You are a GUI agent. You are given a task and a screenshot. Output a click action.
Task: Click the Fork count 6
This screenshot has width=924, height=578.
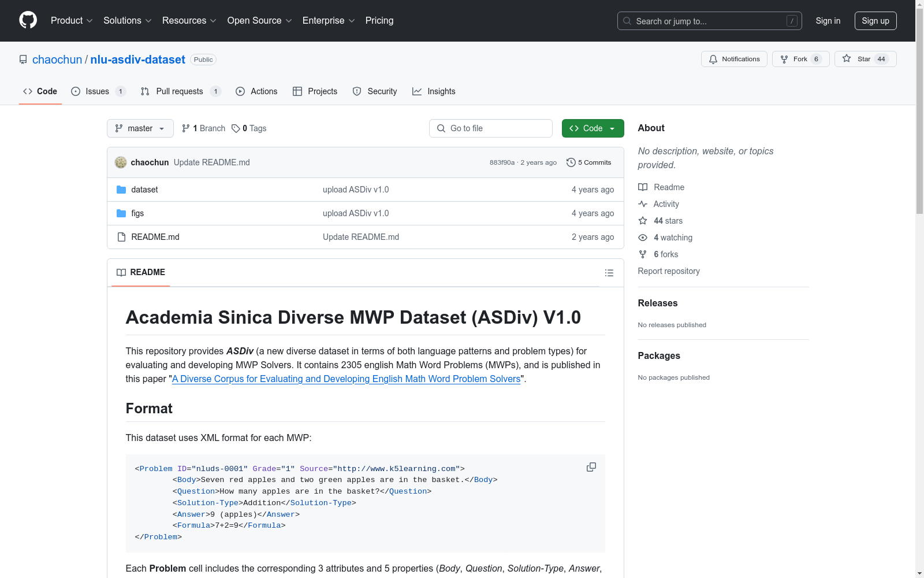pyautogui.click(x=816, y=59)
